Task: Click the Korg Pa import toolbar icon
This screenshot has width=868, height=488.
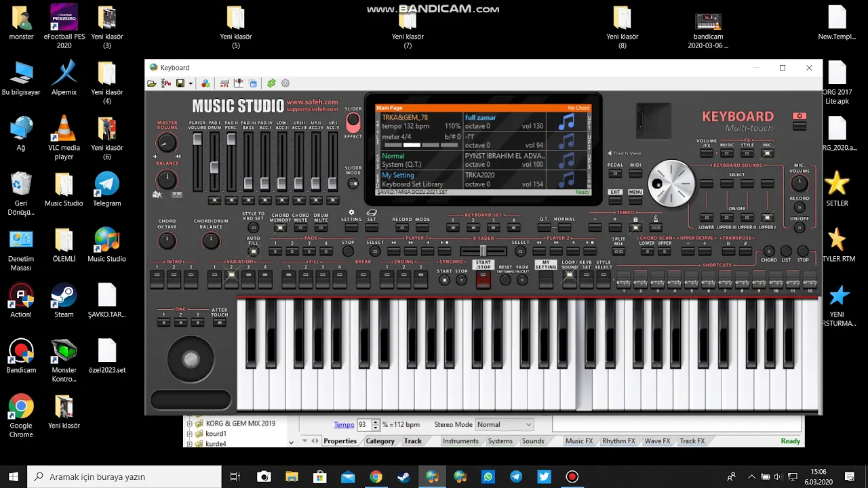Action: click(166, 83)
